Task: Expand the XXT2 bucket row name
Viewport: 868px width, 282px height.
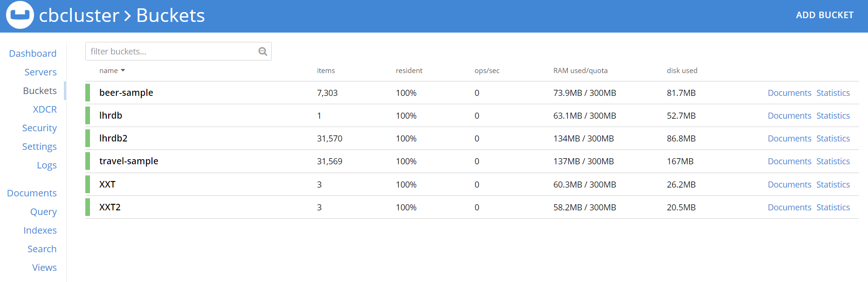Action: (x=110, y=207)
